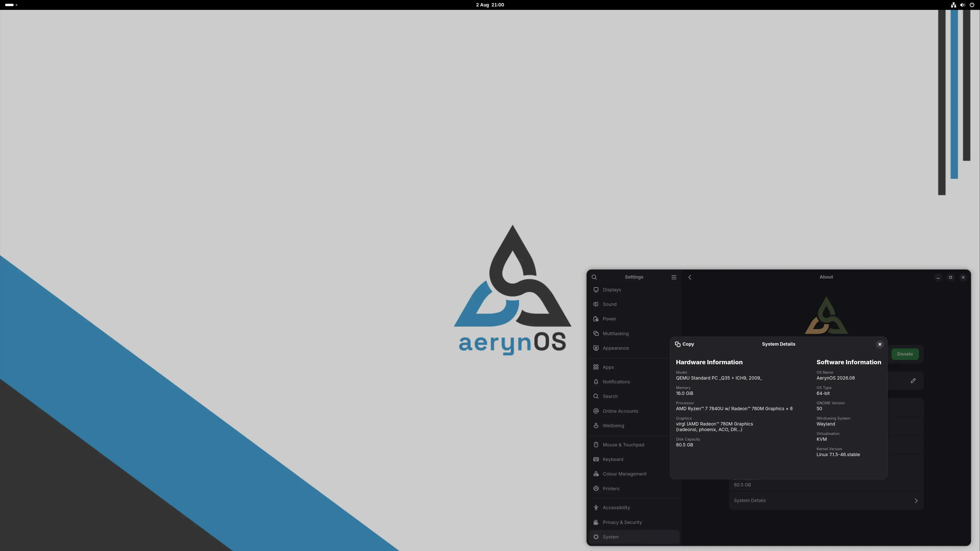Select Online Accounts in sidebar
The width and height of the screenshot is (980, 551).
(634, 411)
